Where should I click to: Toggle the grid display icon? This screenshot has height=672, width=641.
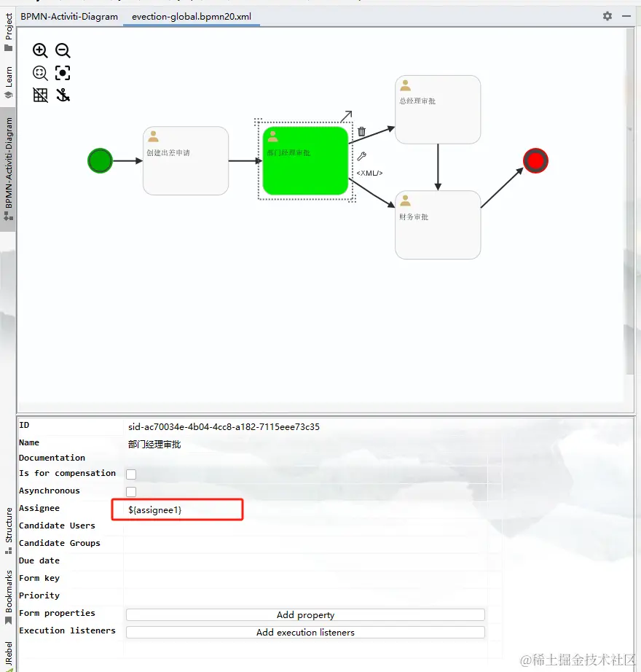tap(40, 95)
